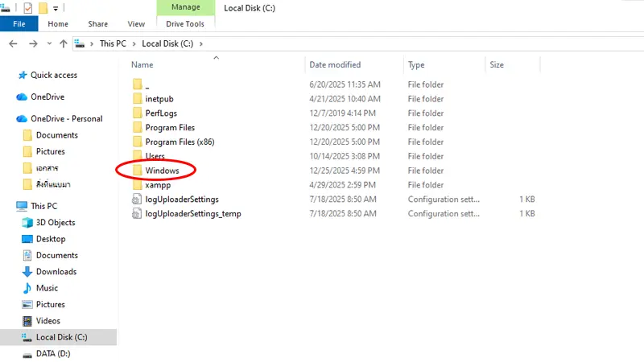Click the DATA (D:) drive icon

tap(27, 353)
